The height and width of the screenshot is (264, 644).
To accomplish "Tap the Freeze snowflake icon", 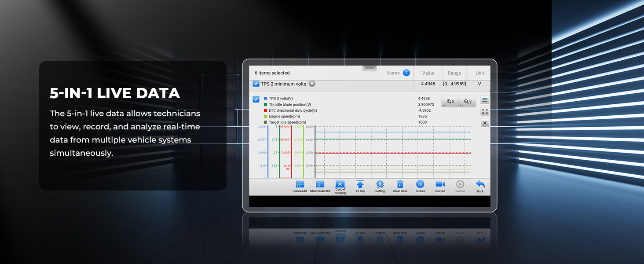I will [x=420, y=184].
